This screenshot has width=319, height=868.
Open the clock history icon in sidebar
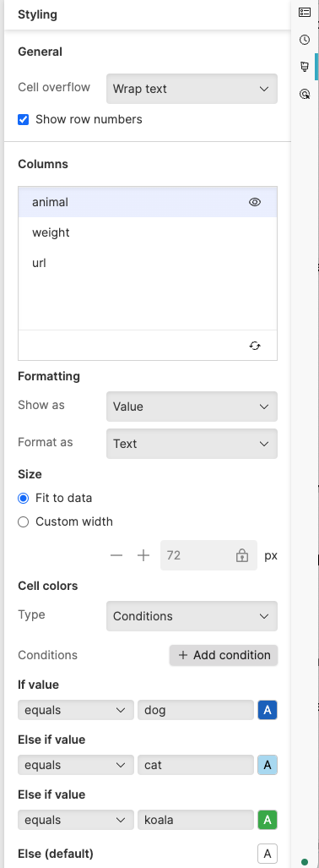point(304,40)
